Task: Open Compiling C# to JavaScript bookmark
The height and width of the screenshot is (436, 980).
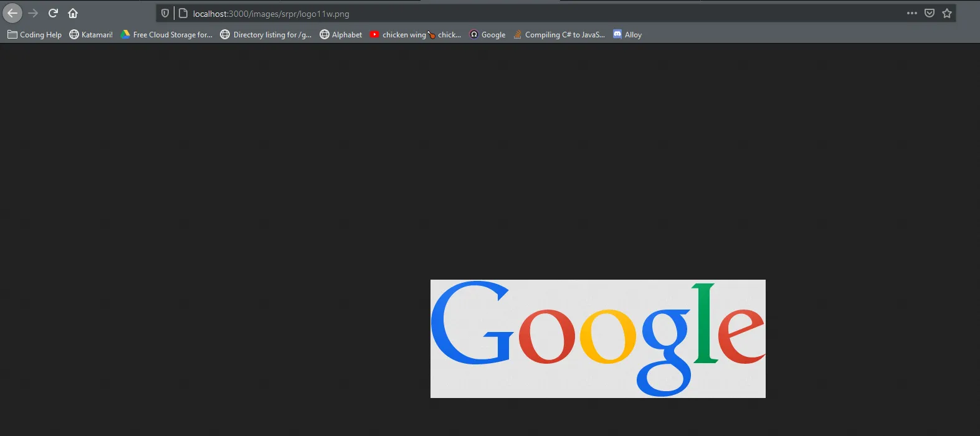Action: tap(559, 35)
